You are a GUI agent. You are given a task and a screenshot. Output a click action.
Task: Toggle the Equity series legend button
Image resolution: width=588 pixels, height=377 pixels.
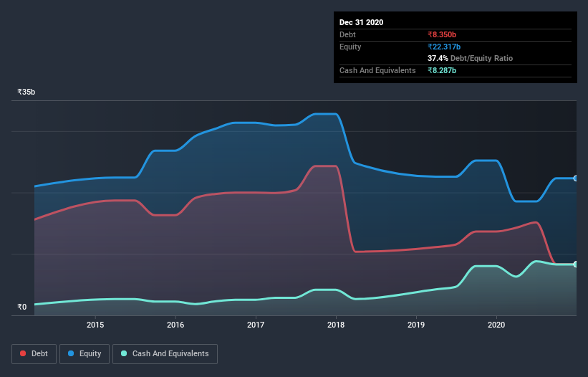click(x=85, y=354)
